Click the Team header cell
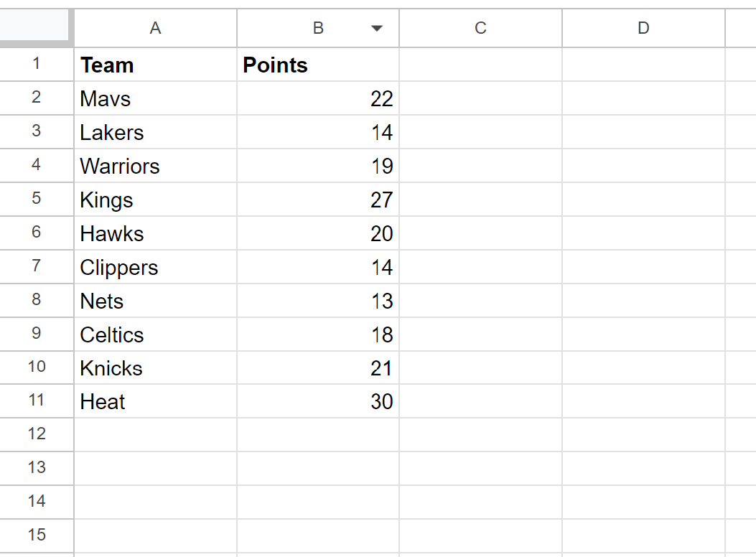This screenshot has height=557, width=756. 155,65
